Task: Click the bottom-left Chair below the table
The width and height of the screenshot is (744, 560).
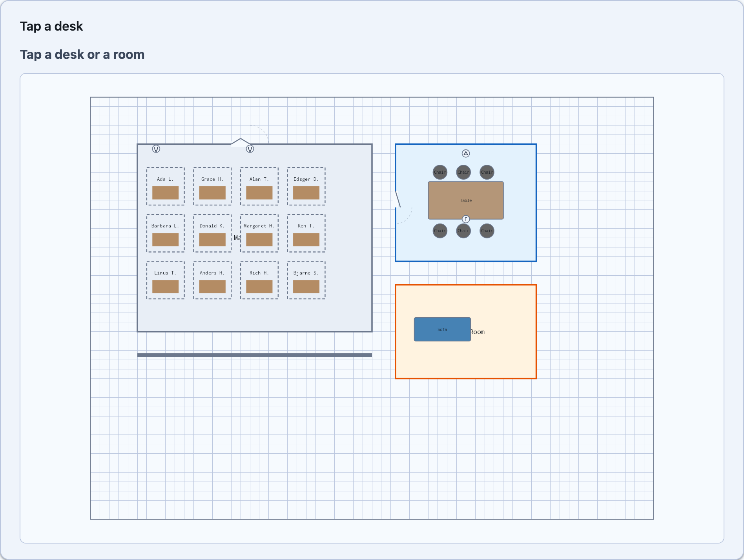Action: pyautogui.click(x=440, y=231)
